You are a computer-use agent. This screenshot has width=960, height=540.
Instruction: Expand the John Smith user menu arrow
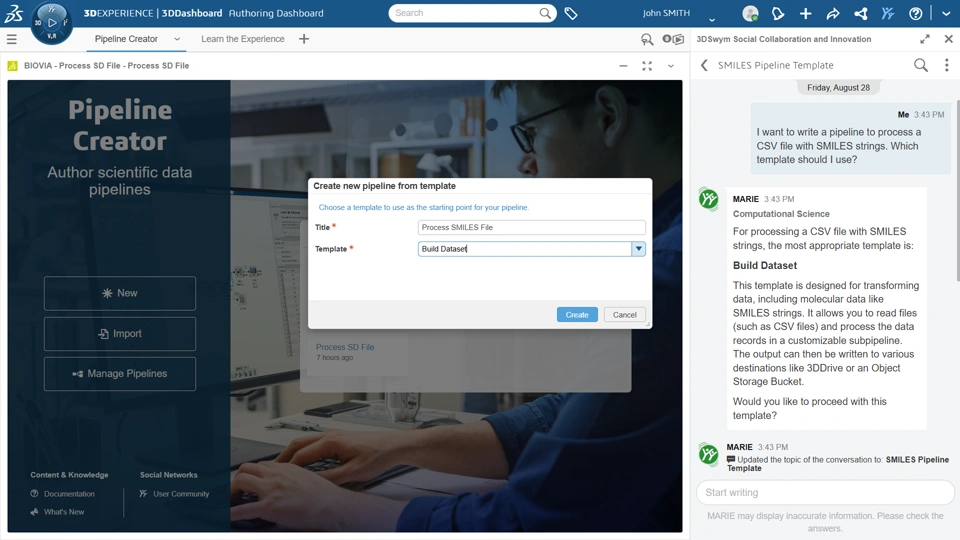tap(711, 18)
